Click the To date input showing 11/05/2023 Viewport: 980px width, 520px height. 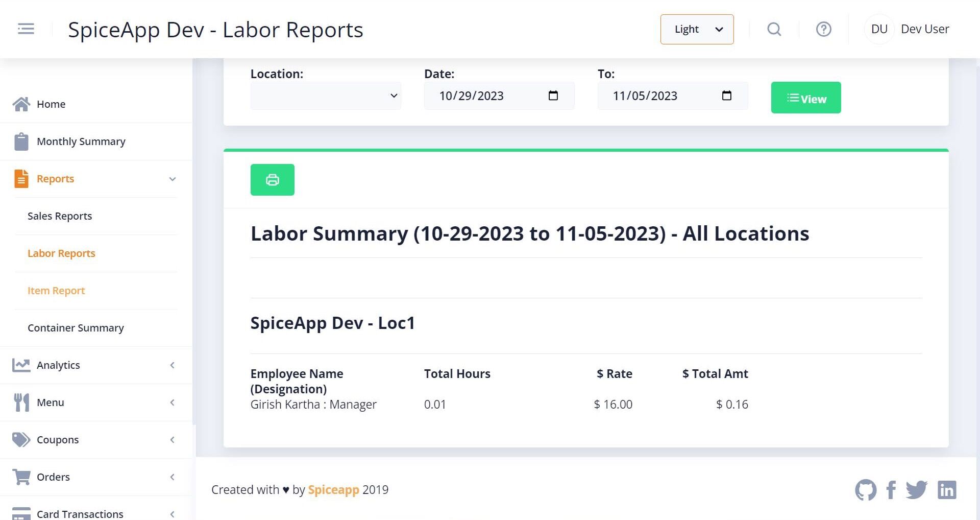click(673, 96)
